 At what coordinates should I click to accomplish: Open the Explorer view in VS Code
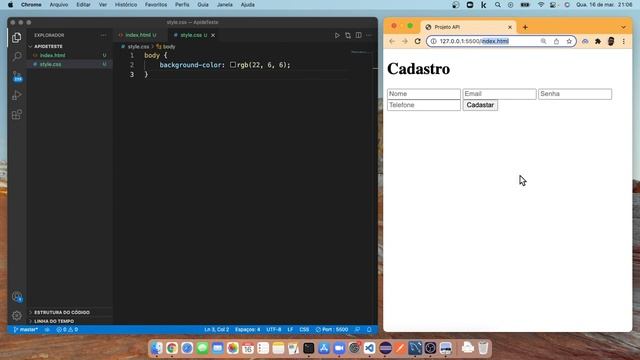click(17, 38)
